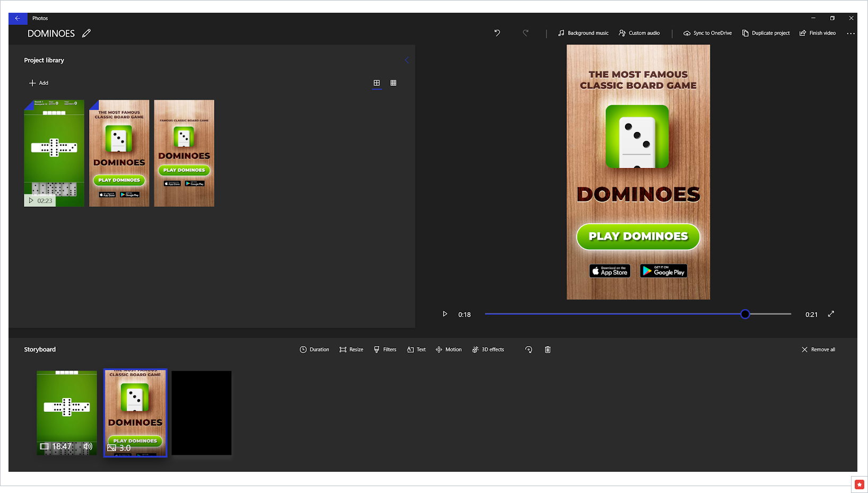The width and height of the screenshot is (868, 493).
Task: Delete selected clip with trash icon
Action: [548, 349]
